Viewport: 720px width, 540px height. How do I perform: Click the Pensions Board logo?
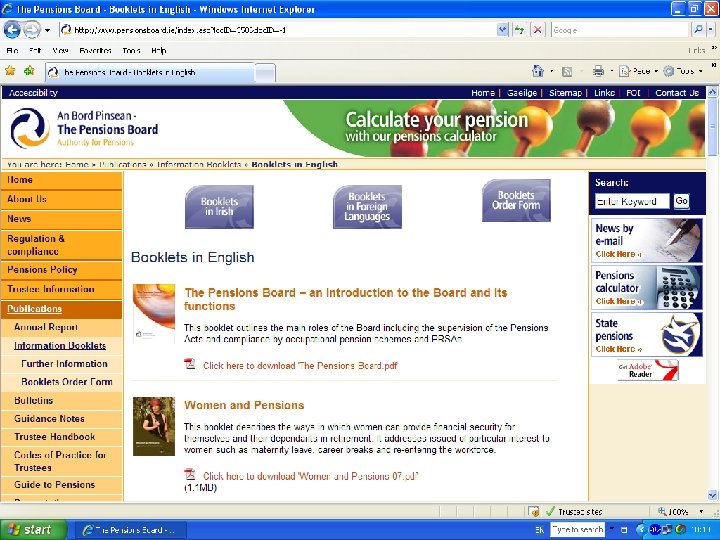84,128
